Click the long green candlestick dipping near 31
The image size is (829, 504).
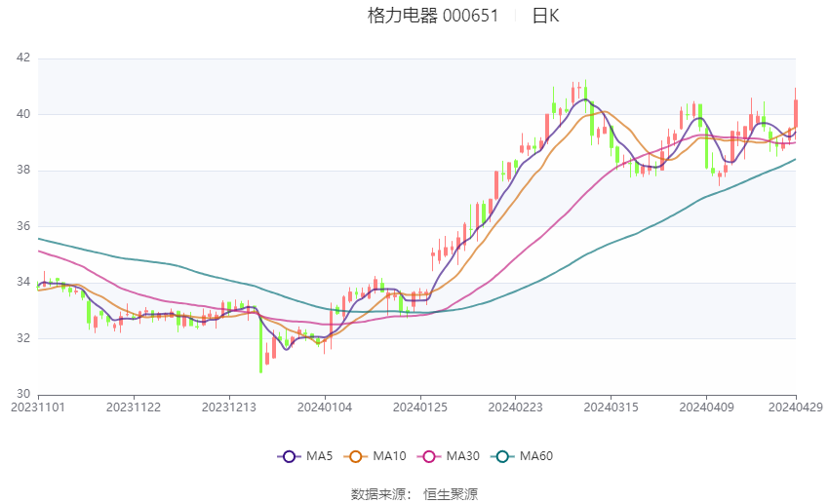260,339
